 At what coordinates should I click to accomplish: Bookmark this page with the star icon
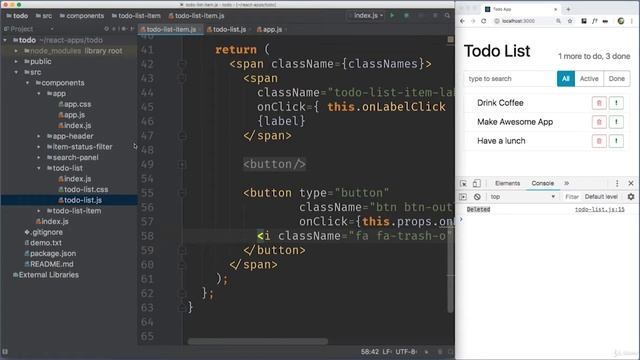pyautogui.click(x=570, y=21)
